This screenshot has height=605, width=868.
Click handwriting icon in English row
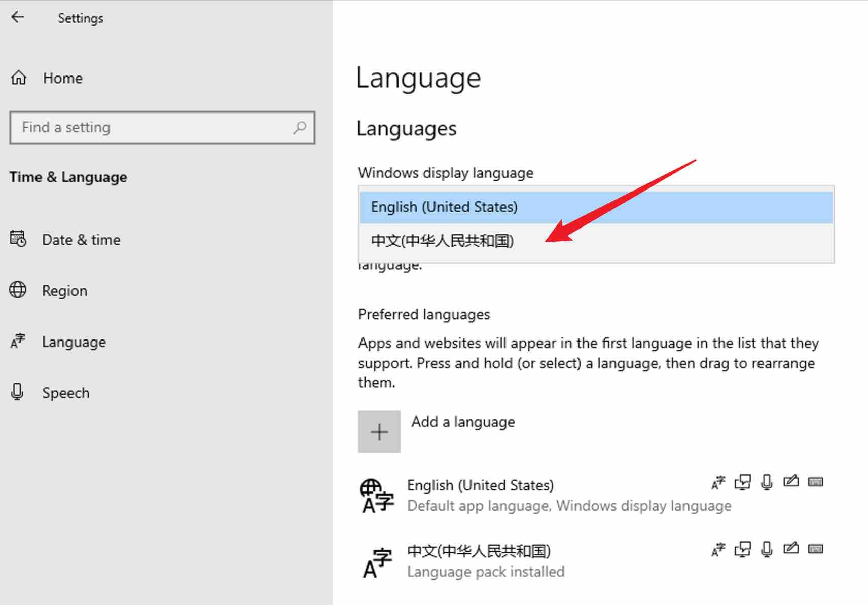(x=791, y=481)
